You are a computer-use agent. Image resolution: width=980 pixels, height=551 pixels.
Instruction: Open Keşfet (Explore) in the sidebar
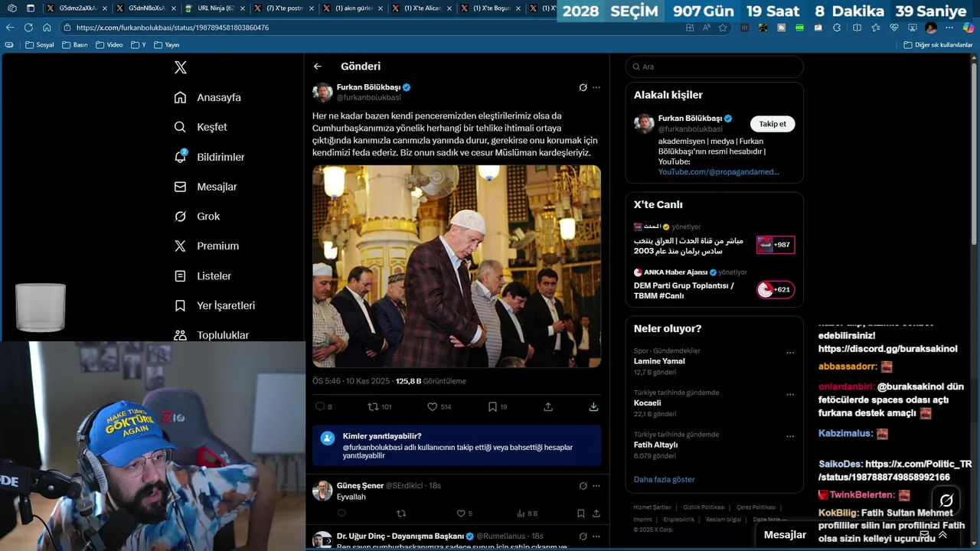coord(201,127)
